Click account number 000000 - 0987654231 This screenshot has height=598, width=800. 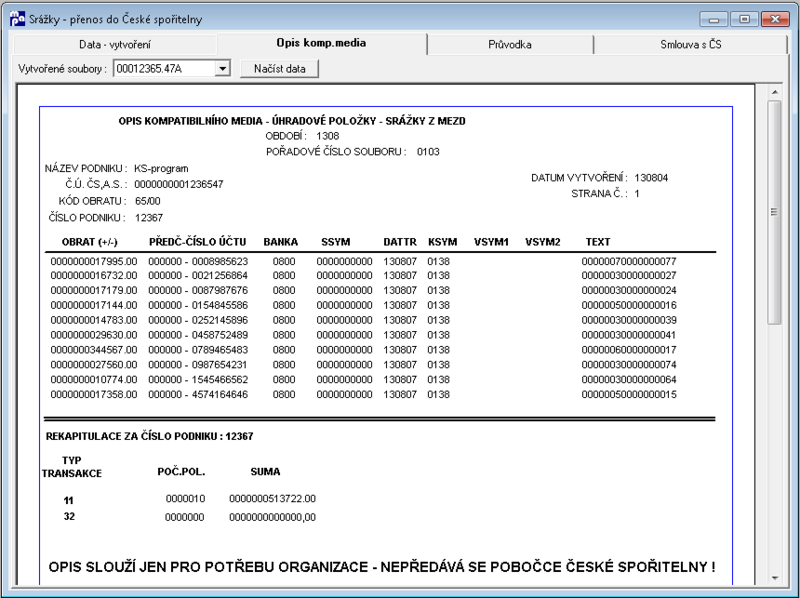[x=198, y=364]
